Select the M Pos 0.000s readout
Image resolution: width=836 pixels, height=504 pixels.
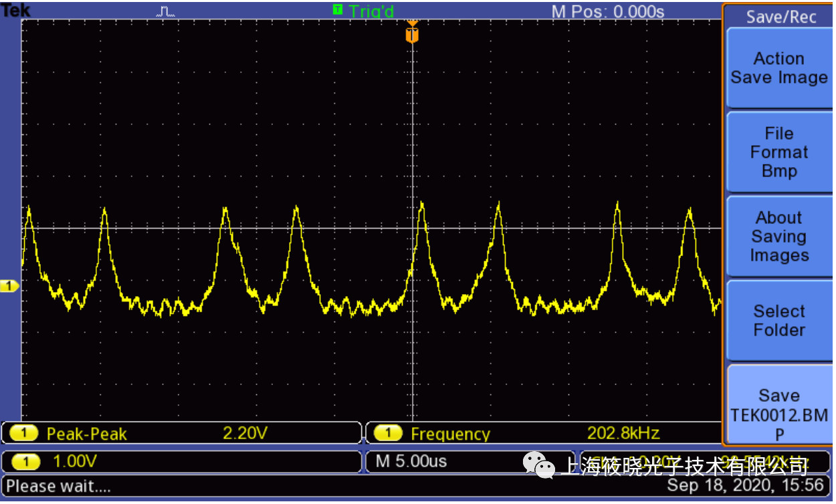(607, 11)
